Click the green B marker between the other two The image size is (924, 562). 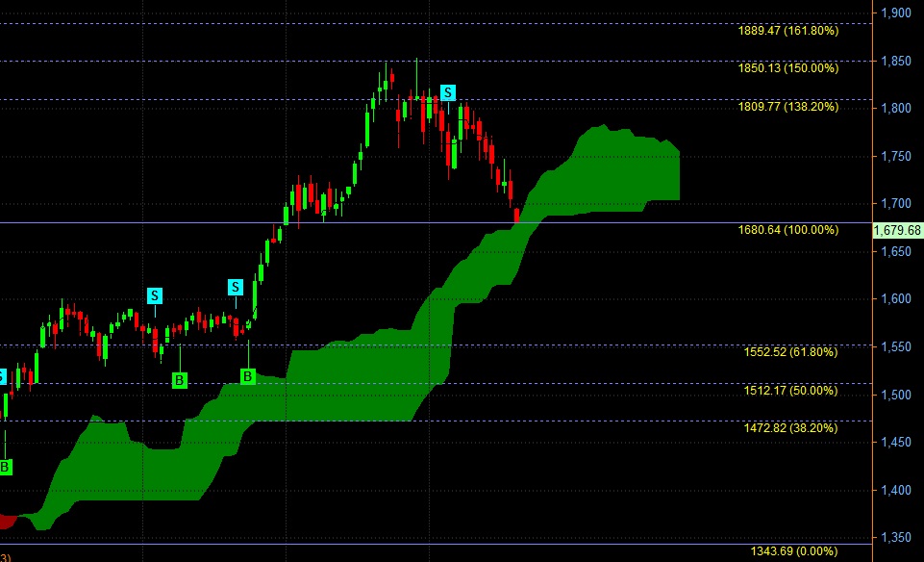coord(180,380)
